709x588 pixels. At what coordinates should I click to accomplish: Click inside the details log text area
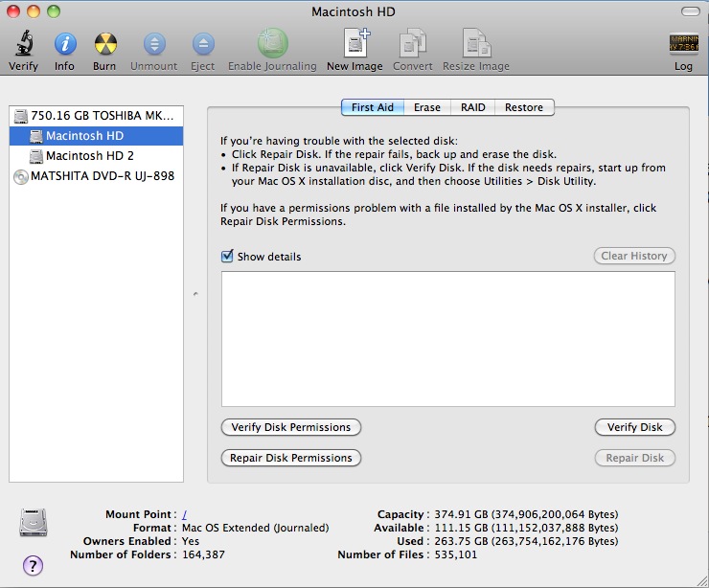(448, 339)
